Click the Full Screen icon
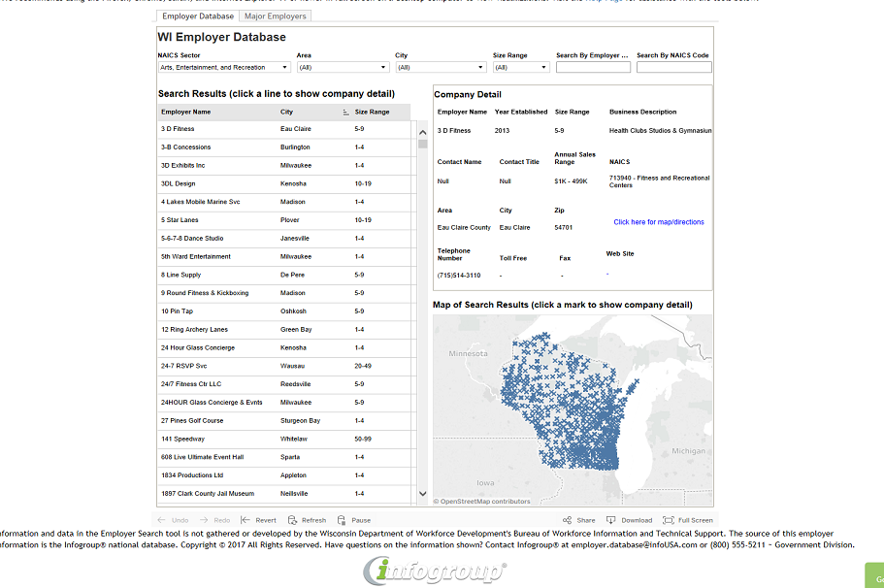 pyautogui.click(x=668, y=520)
